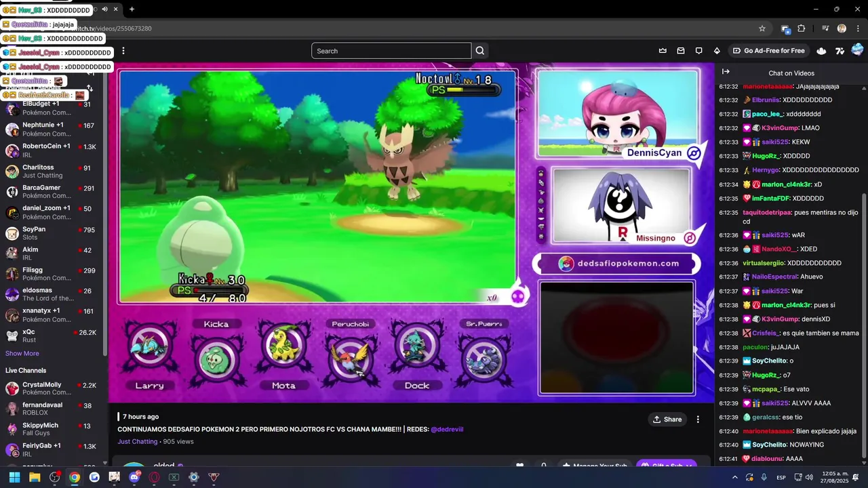This screenshot has height=488, width=868.
Task: Click the Twitch search magnifier button
Action: pyautogui.click(x=480, y=51)
